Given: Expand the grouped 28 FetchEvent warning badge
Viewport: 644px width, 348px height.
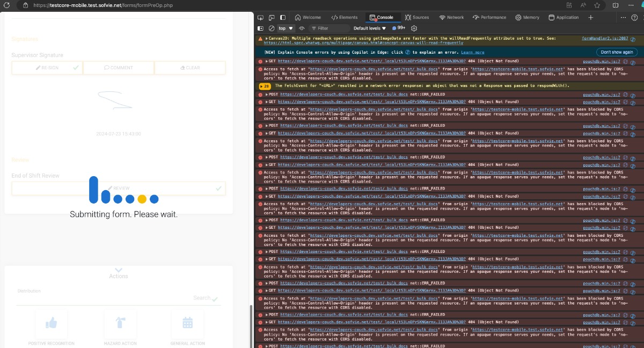Looking at the screenshot, I should 265,86.
